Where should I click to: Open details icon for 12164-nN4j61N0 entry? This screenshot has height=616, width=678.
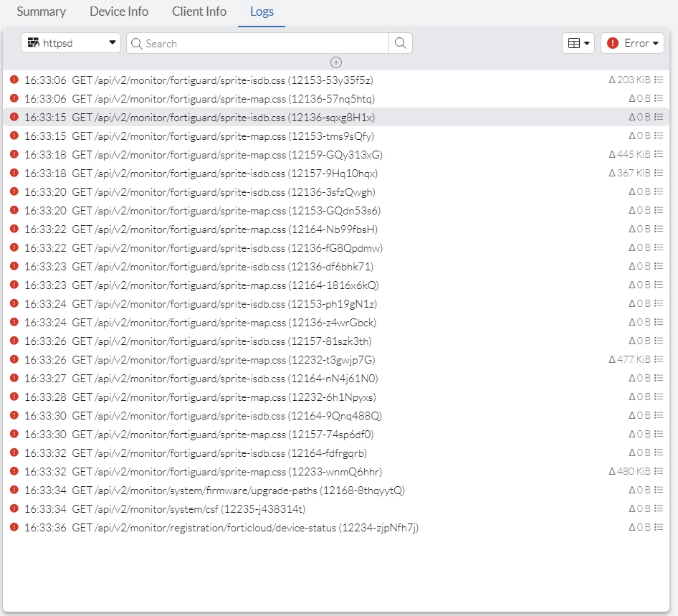click(659, 378)
